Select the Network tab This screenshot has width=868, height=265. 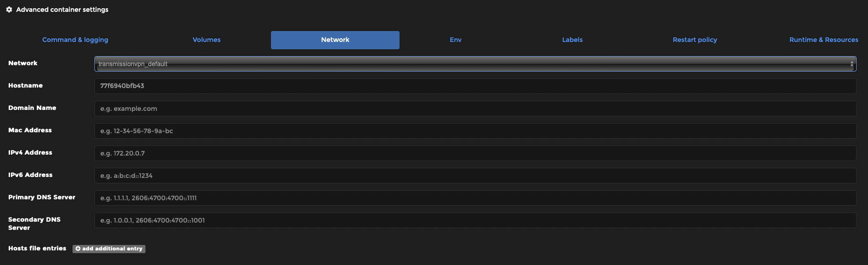(x=335, y=40)
